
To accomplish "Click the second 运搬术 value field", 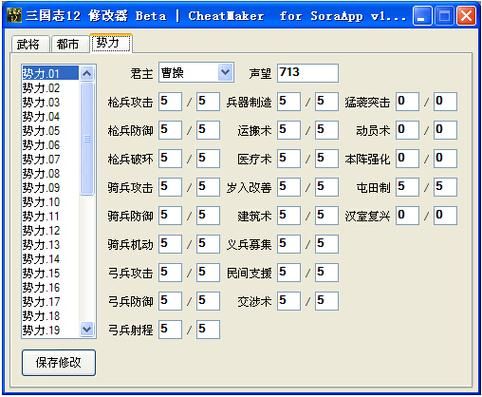I will [x=327, y=130].
